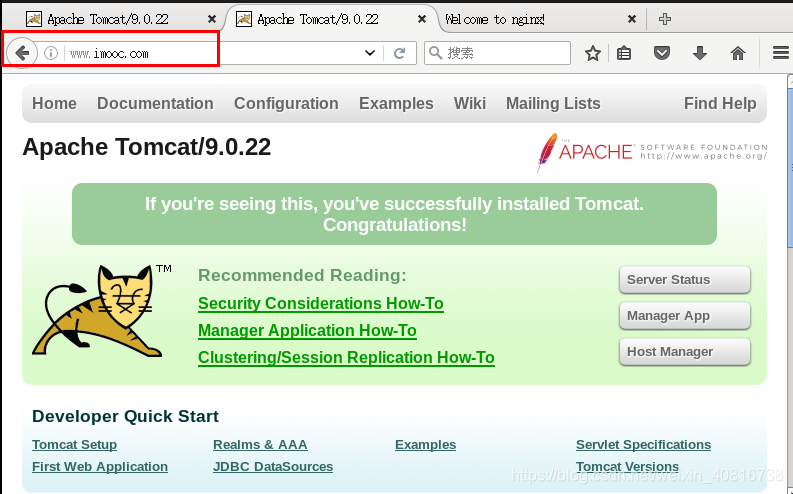The width and height of the screenshot is (793, 494).
Task: Show bookmarks list icon
Action: point(624,53)
